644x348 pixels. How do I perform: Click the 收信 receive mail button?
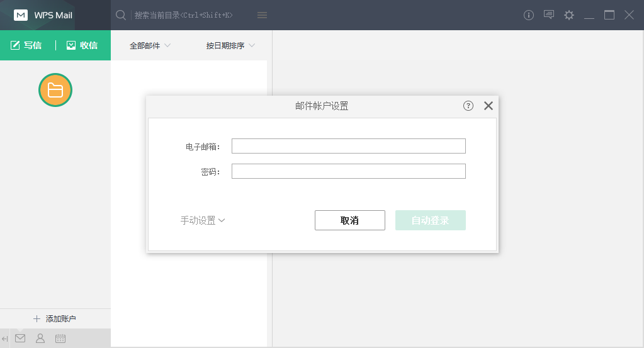82,45
